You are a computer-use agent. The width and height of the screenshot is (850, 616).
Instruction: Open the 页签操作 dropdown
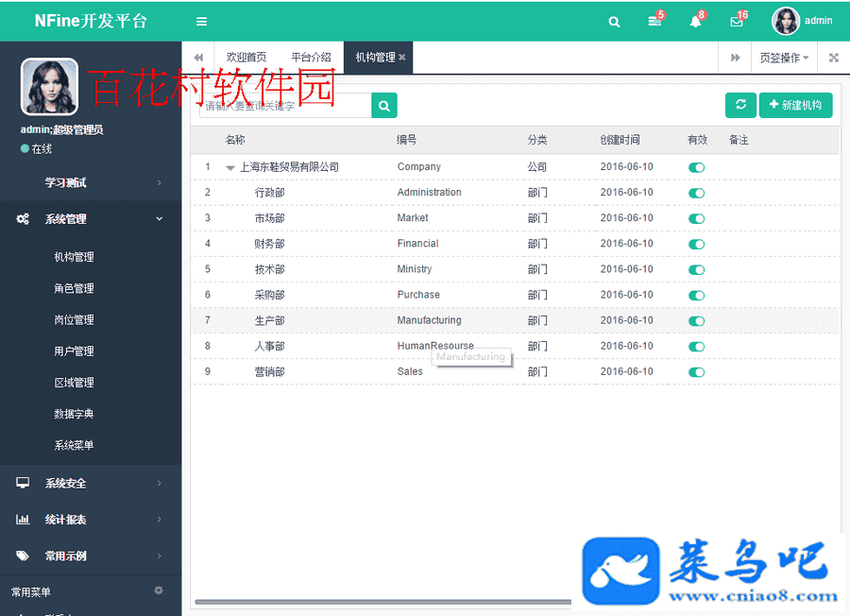pos(783,58)
